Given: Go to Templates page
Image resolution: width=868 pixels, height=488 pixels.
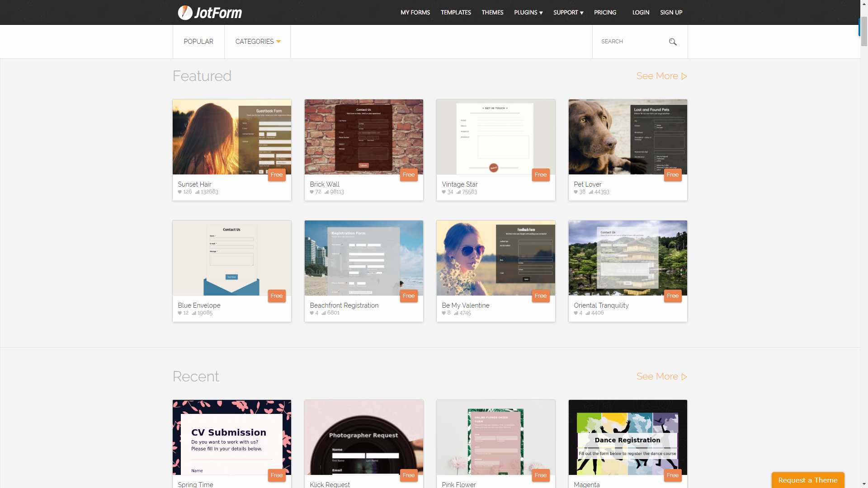Looking at the screenshot, I should [x=456, y=13].
